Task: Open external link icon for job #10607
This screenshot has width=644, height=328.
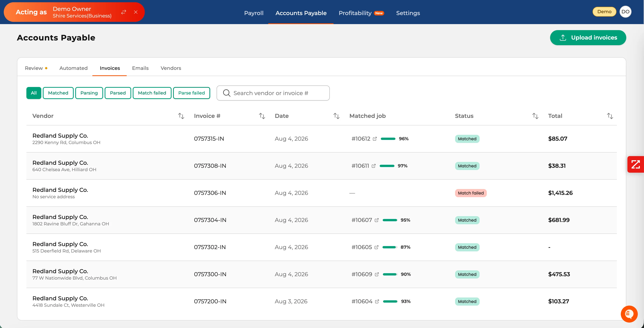Action: (376, 220)
